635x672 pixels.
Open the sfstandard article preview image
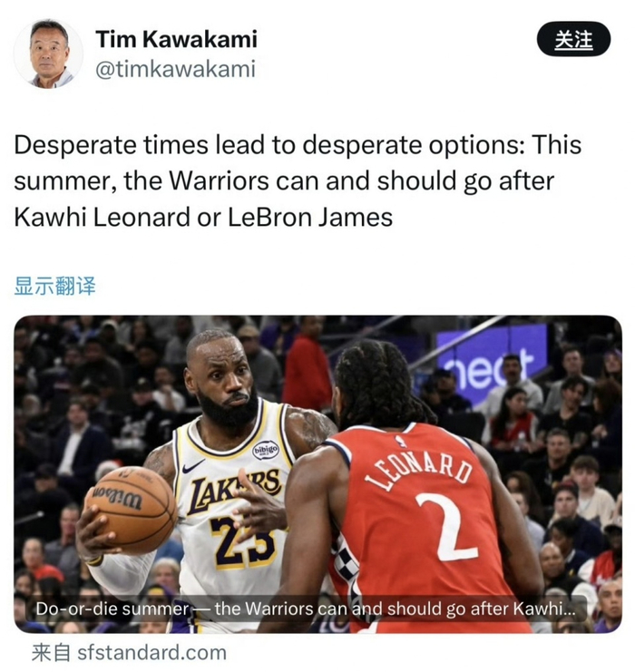click(x=317, y=474)
